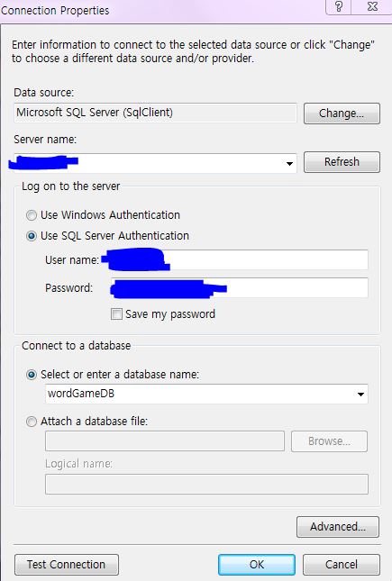Click the database file path field

click(165, 441)
